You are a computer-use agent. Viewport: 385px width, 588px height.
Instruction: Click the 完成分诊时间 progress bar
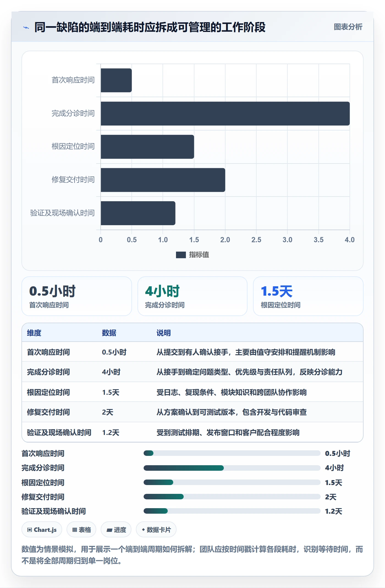pyautogui.click(x=232, y=468)
